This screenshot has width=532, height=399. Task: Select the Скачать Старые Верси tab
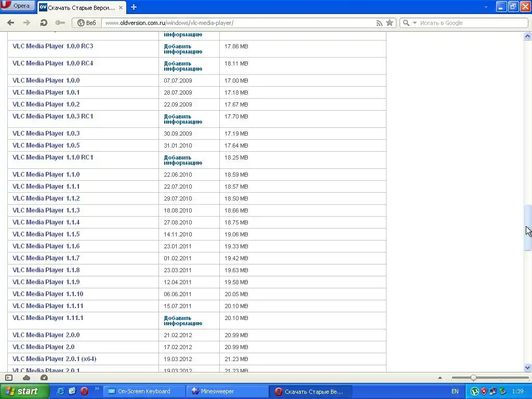pos(82,7)
